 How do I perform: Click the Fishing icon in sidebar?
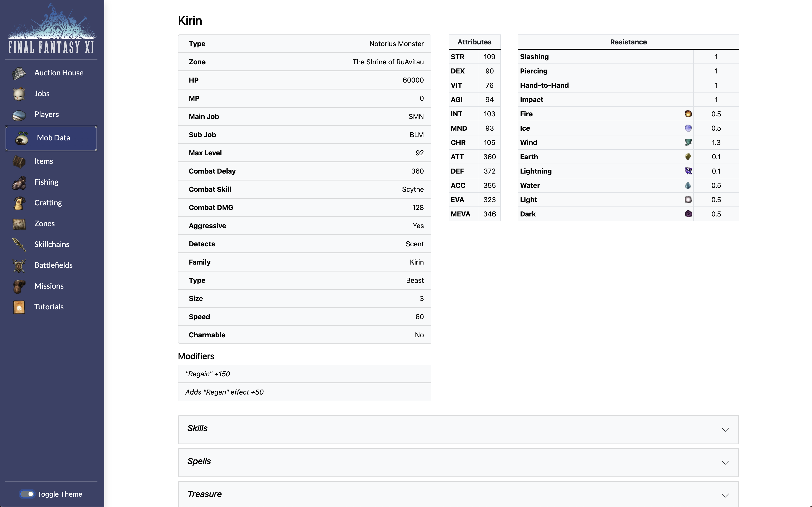19,182
